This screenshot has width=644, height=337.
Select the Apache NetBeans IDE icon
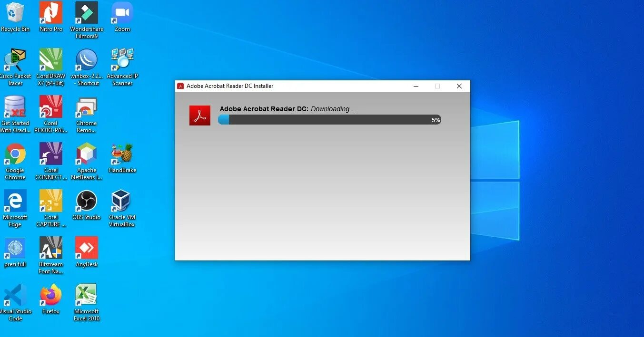(87, 154)
